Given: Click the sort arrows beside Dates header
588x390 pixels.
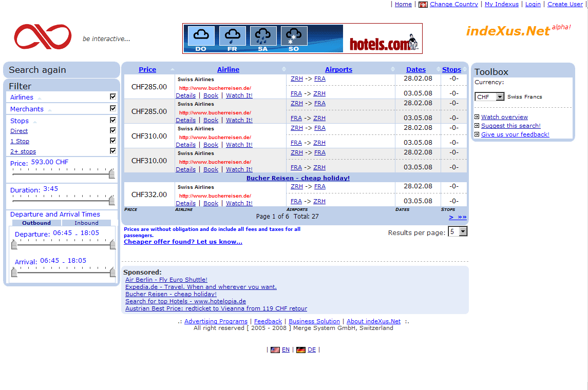Looking at the screenshot, I should pyautogui.click(x=439, y=69).
